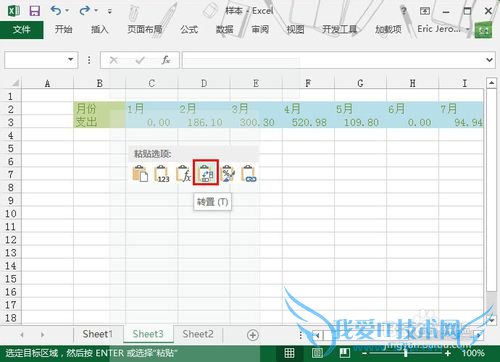Click the Insert Function fx icon
The height and width of the screenshot is (362, 500).
click(x=166, y=60)
